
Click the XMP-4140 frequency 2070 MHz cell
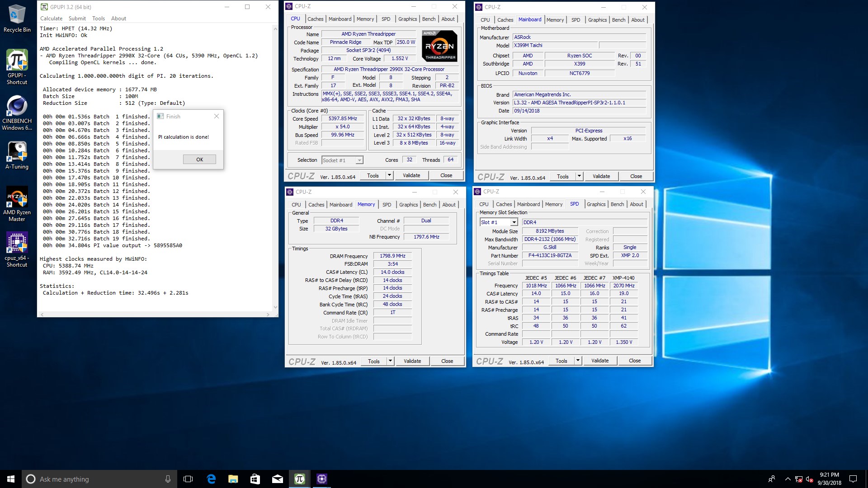[623, 286]
